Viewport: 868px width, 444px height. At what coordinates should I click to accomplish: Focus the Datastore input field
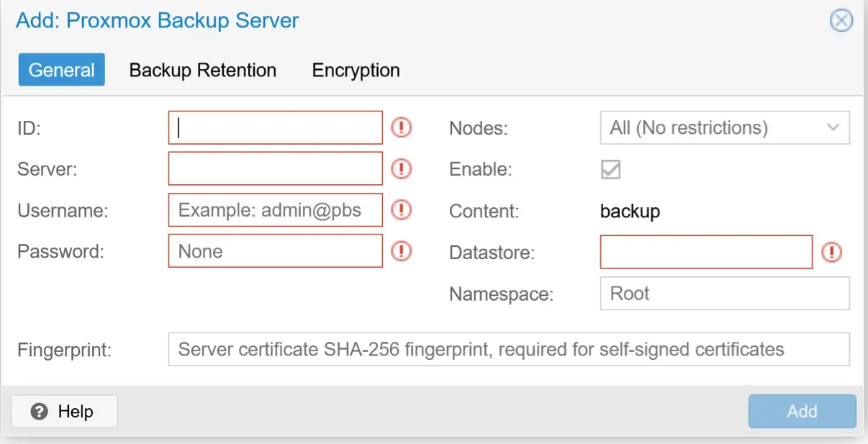tap(707, 253)
